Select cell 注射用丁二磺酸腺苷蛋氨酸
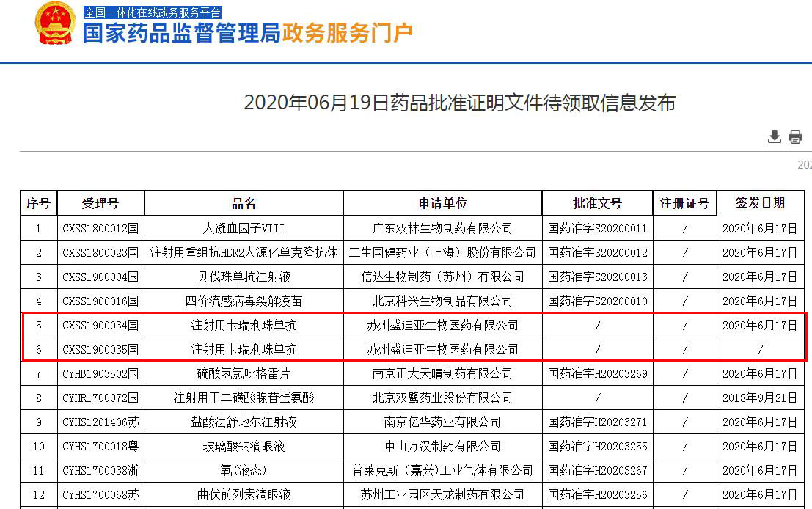The height and width of the screenshot is (509, 812). (244, 398)
